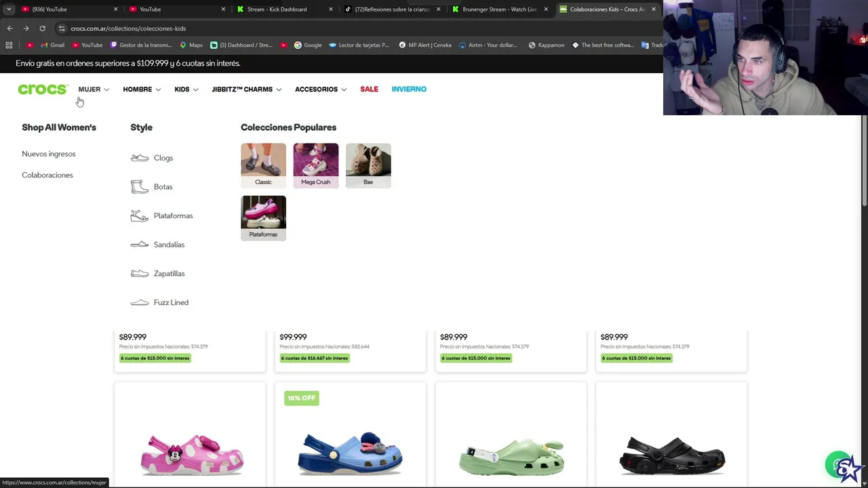868x488 pixels.
Task: Expand the ACCESORIOS menu
Action: pos(321,89)
